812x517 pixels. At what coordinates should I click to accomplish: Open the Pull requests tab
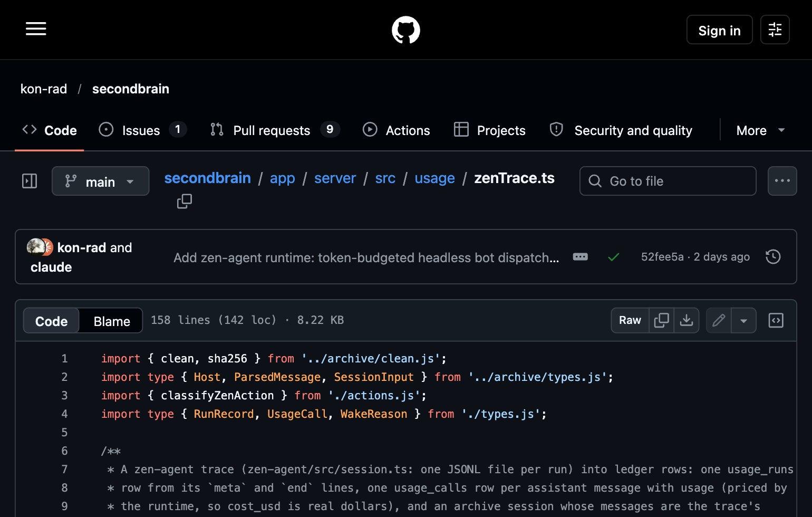275,130
